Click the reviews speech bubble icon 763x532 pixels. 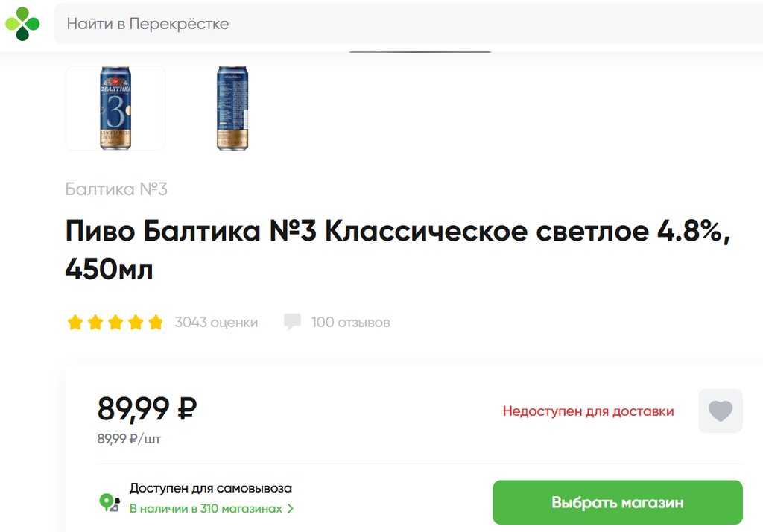click(292, 322)
